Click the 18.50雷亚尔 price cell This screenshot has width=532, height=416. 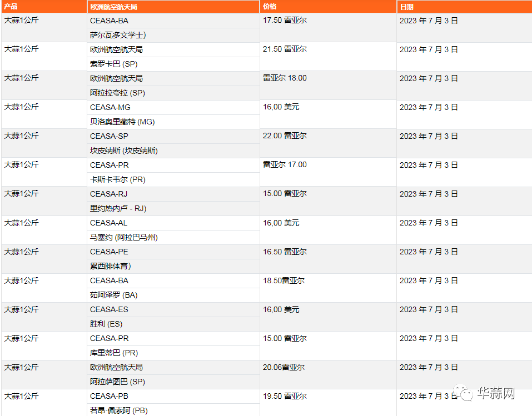click(x=328, y=288)
